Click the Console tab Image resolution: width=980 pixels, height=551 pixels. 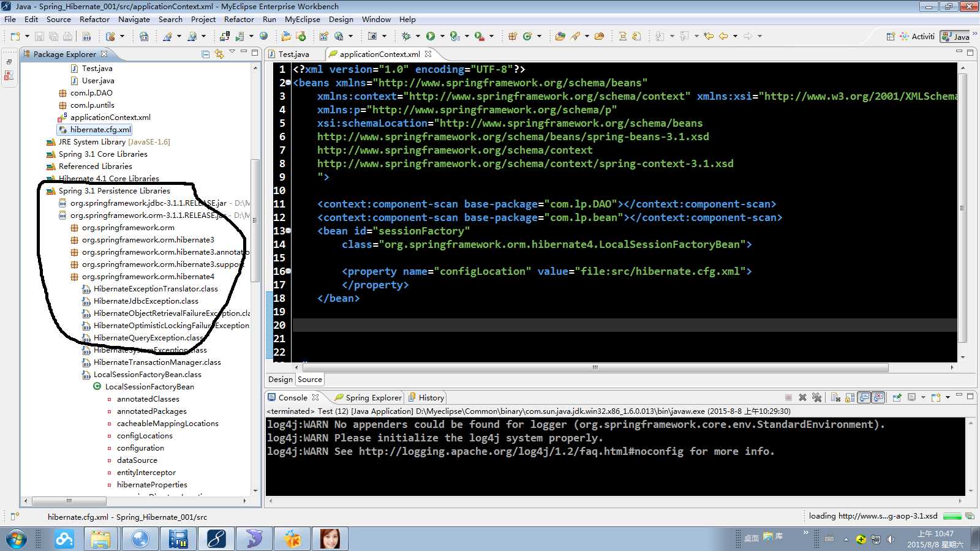293,397
